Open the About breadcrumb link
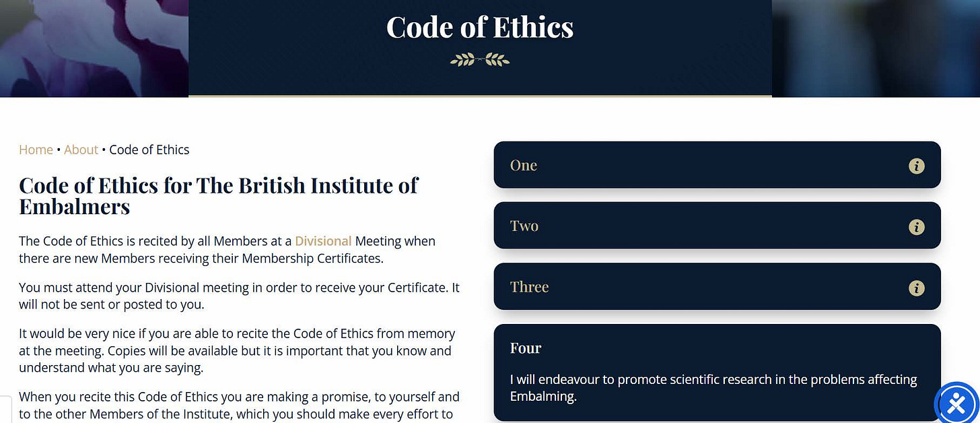980x423 pixels. [x=81, y=150]
